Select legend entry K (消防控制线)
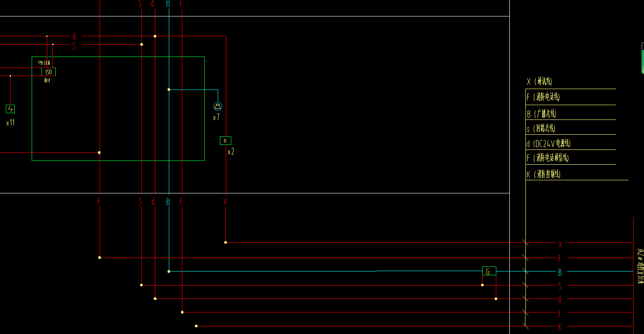The height and width of the screenshot is (334, 644). (544, 174)
